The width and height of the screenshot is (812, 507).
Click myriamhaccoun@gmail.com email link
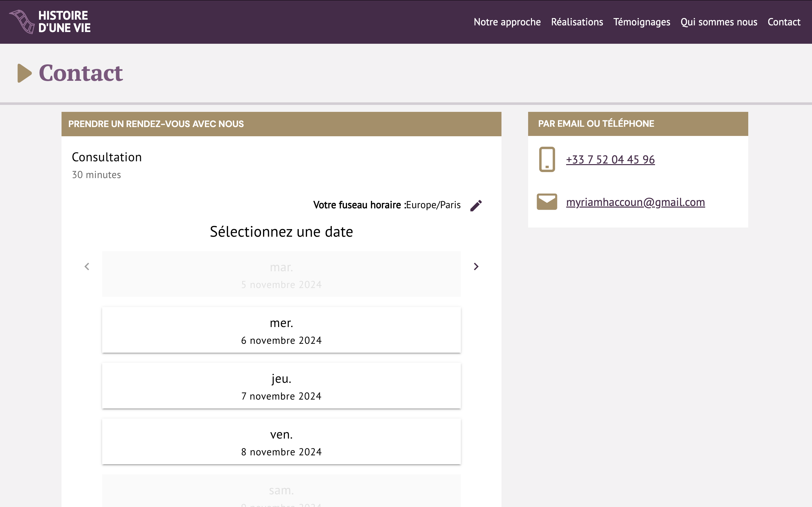pyautogui.click(x=635, y=202)
